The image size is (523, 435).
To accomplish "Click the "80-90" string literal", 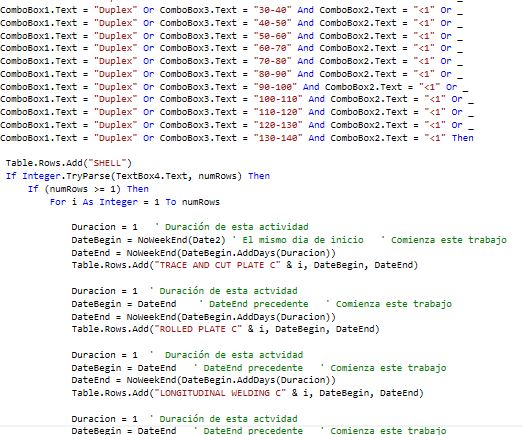I will pyautogui.click(x=272, y=74).
